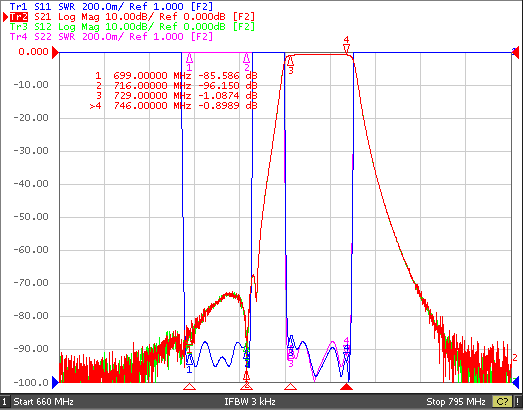
Task: Click the -40.00 Y-axis label
Action: (31, 184)
